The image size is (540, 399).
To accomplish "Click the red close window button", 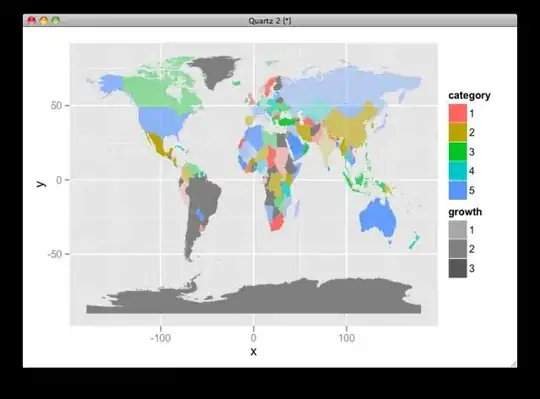I will coord(32,21).
